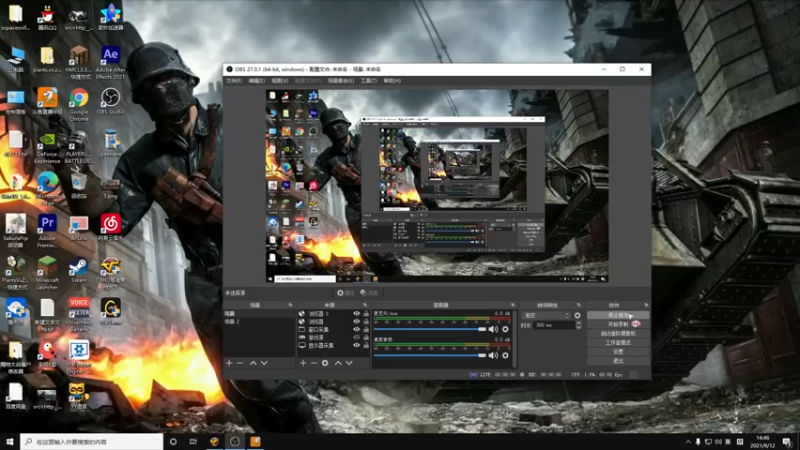Add a new source with plus icon

[x=303, y=363]
